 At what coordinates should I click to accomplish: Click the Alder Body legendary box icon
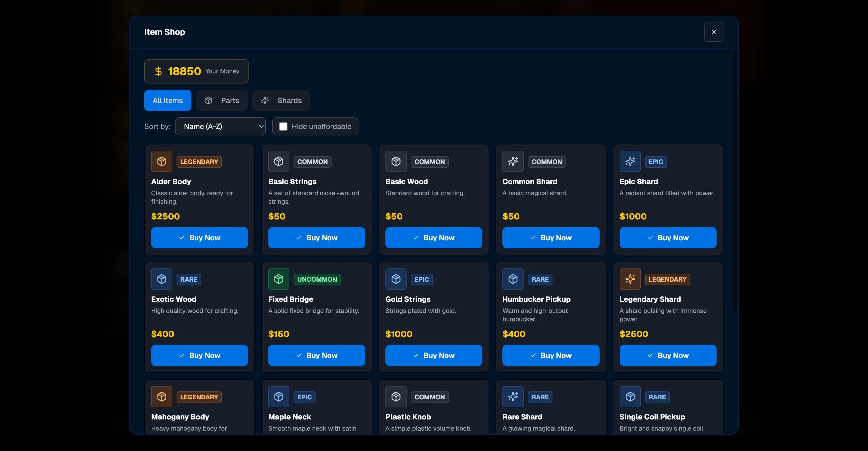pos(162,162)
